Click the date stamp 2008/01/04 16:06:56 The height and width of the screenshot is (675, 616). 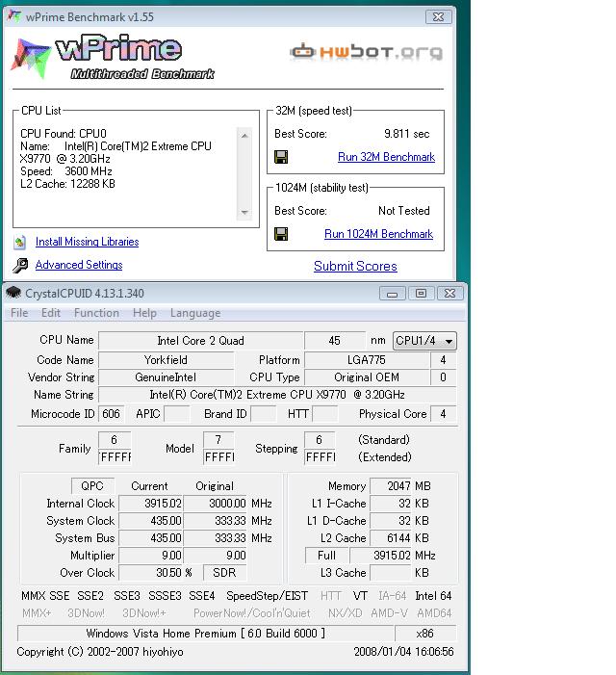(x=403, y=652)
